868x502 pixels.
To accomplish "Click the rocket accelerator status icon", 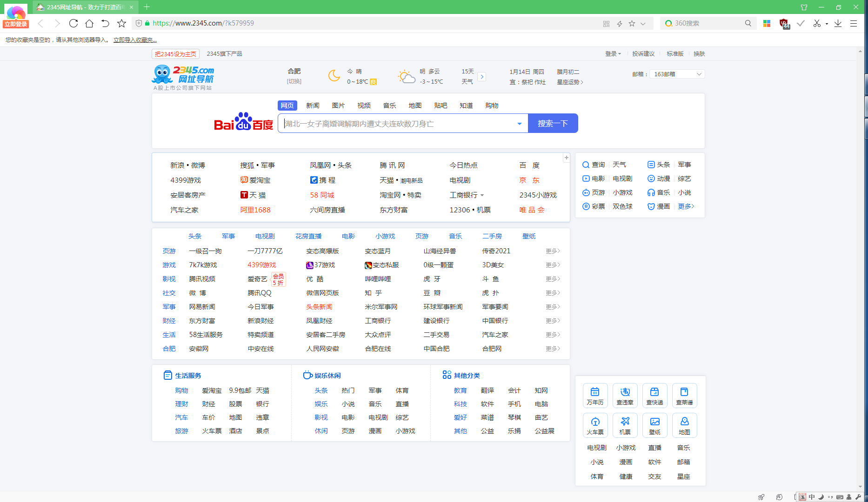I will [x=761, y=497].
